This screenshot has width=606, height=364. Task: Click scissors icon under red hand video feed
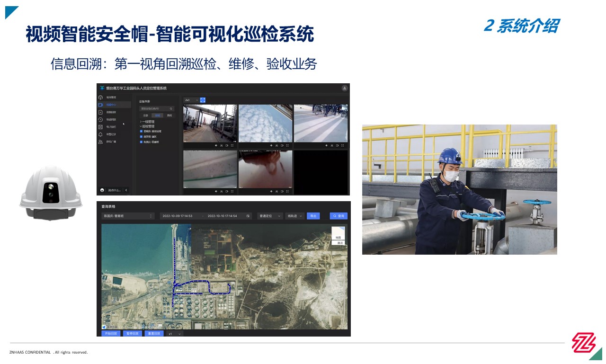(x=276, y=191)
